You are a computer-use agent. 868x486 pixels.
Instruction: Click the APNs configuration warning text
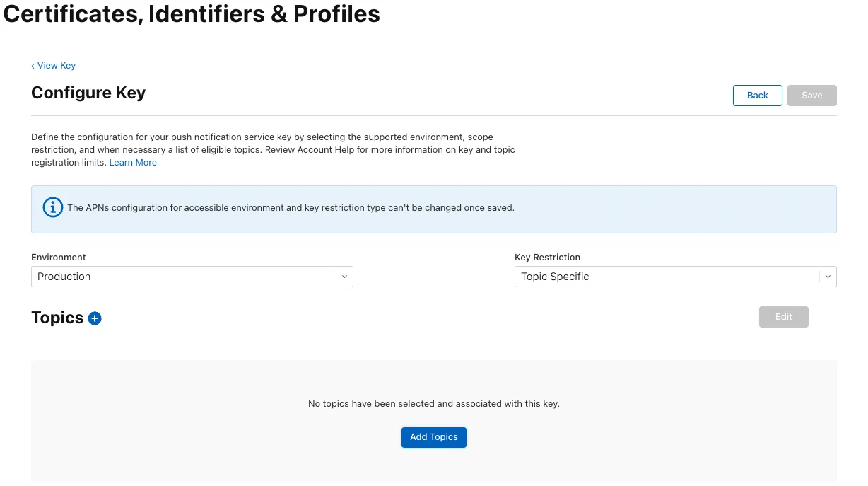click(x=291, y=208)
